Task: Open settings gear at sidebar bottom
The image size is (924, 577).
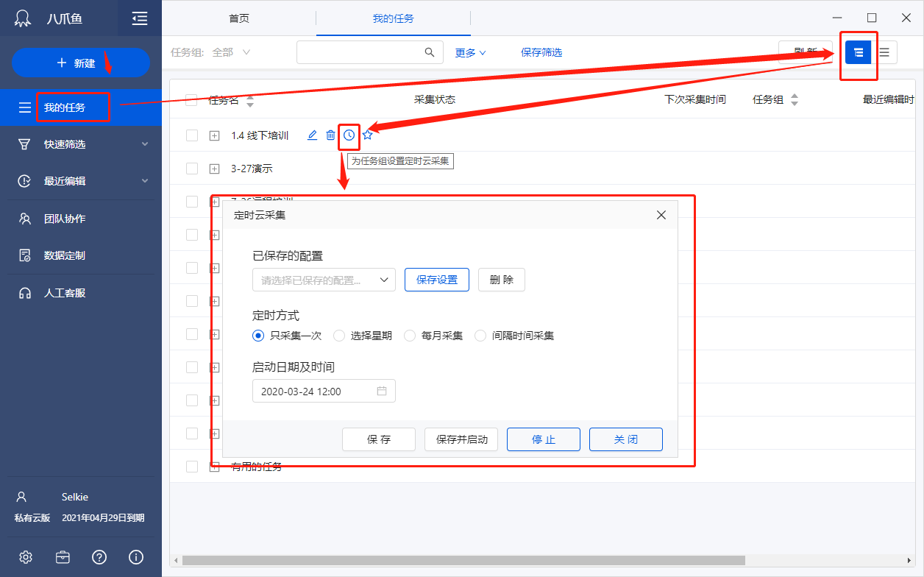Action: tap(26, 557)
